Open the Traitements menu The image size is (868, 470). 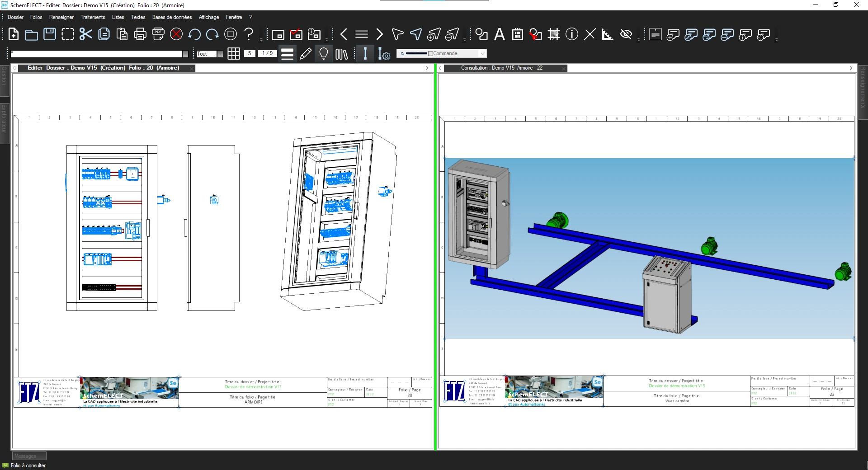point(93,17)
